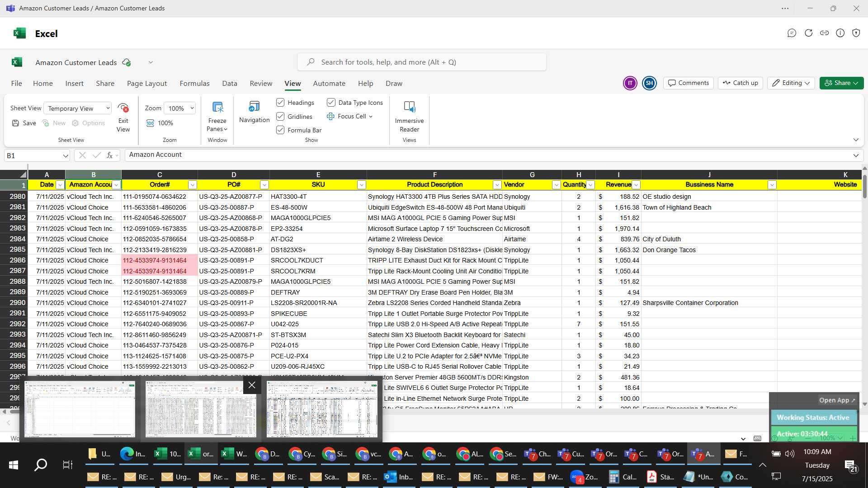Click the green Share button
Image resolution: width=868 pixels, height=488 pixels.
[x=841, y=83]
